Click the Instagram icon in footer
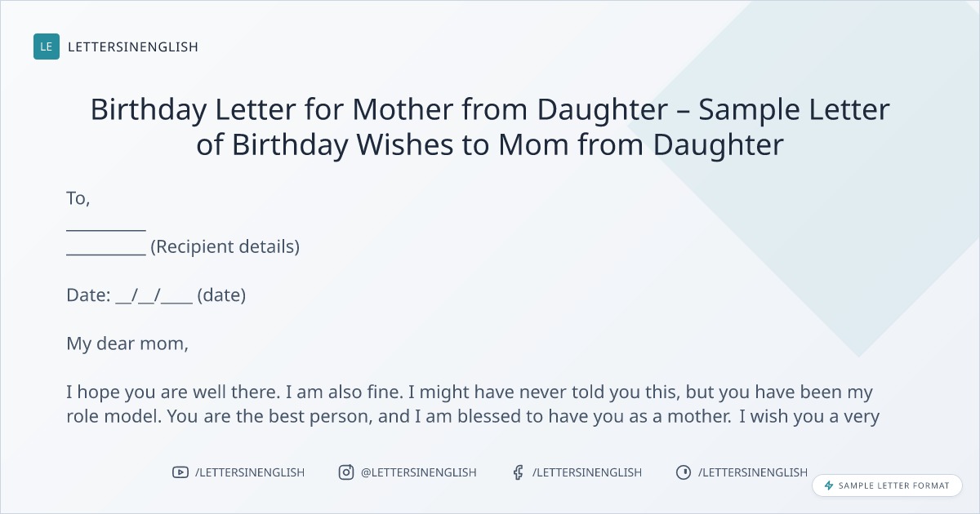 (346, 472)
